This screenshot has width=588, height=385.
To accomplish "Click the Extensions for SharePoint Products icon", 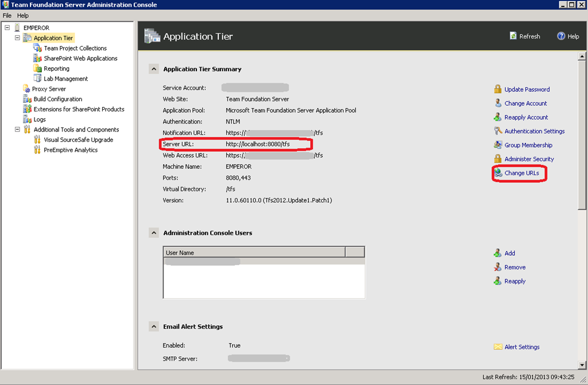I will 28,109.
